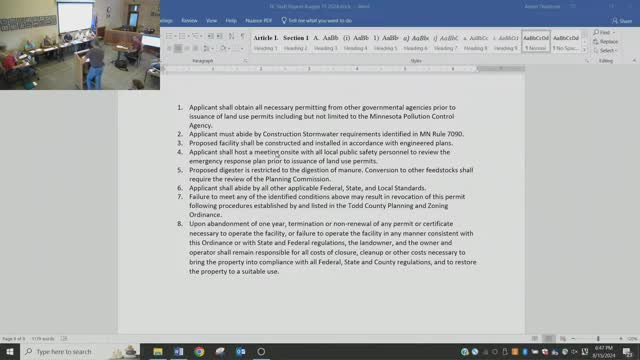640x360 pixels.
Task: Decrease the paragraph indent
Action: click(210, 36)
